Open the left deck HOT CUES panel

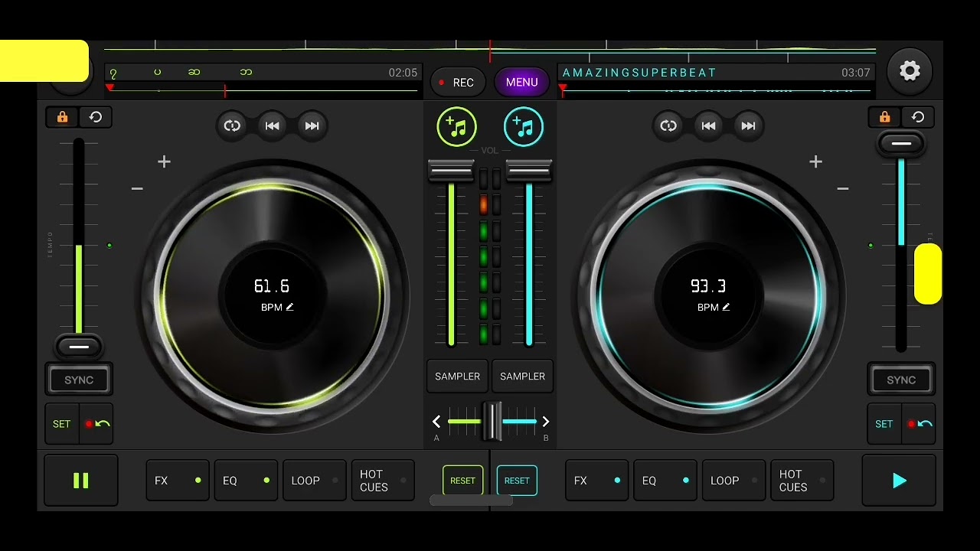[x=383, y=481]
